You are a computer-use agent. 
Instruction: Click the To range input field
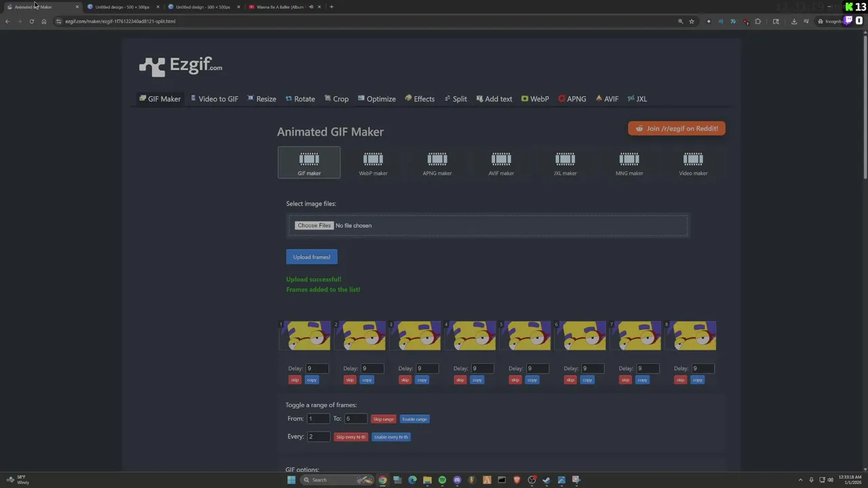click(x=355, y=419)
